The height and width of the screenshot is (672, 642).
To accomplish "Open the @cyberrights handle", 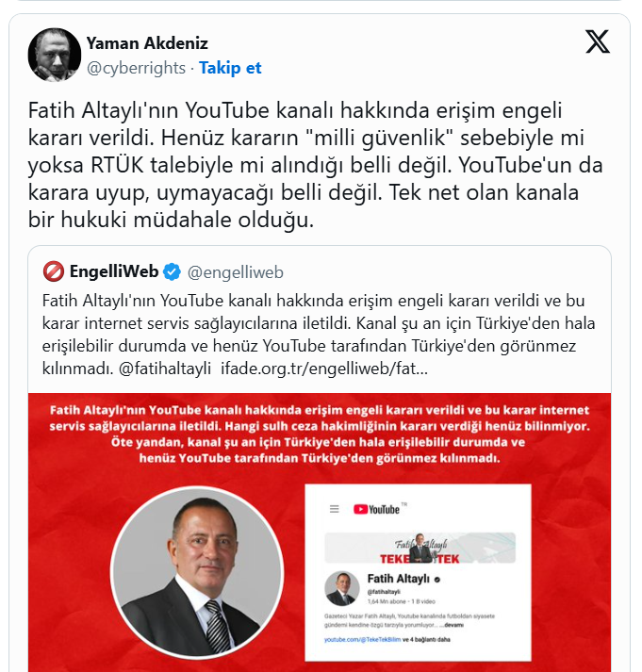I will pos(136,68).
